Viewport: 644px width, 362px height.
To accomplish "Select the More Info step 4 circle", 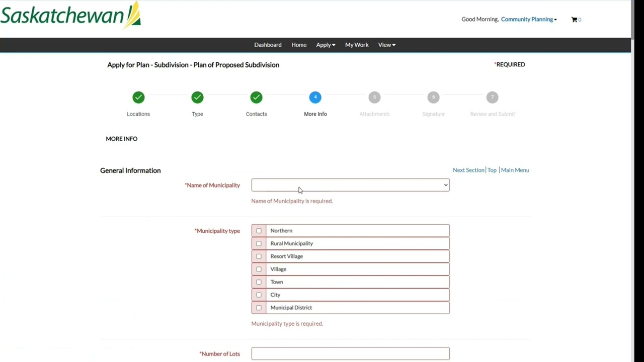I will (x=315, y=97).
